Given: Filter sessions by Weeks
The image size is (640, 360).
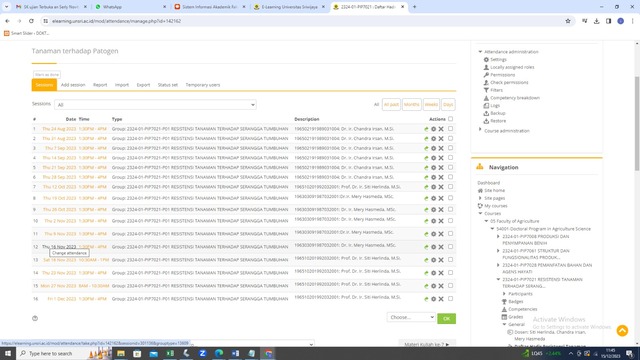Looking at the screenshot, I should tap(431, 104).
